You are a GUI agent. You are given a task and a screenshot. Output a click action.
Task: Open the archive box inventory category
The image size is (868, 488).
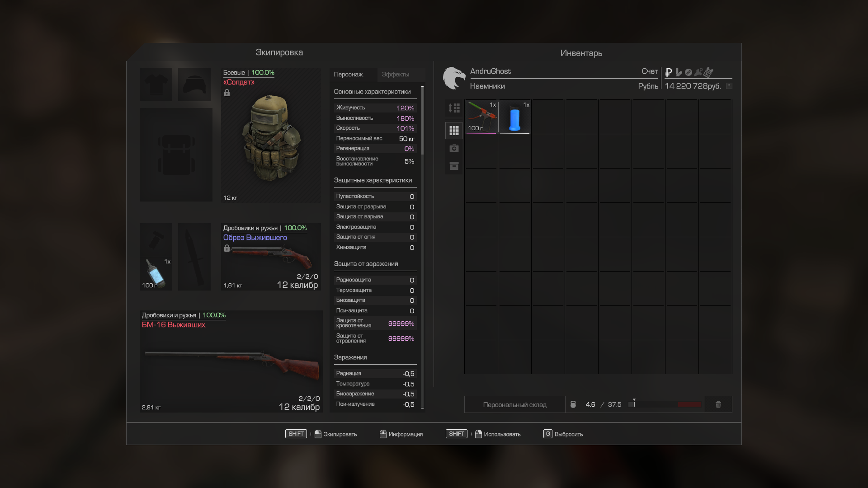click(454, 166)
